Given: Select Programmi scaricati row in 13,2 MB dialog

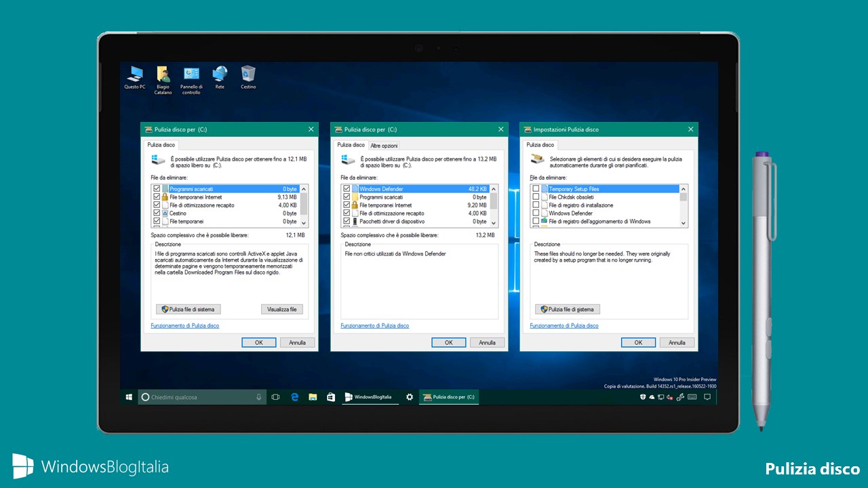Looking at the screenshot, I should tap(415, 197).
